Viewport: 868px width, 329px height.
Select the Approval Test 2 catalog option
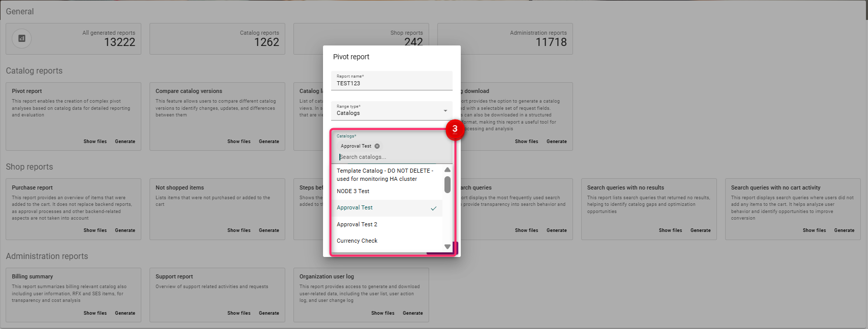pos(357,224)
